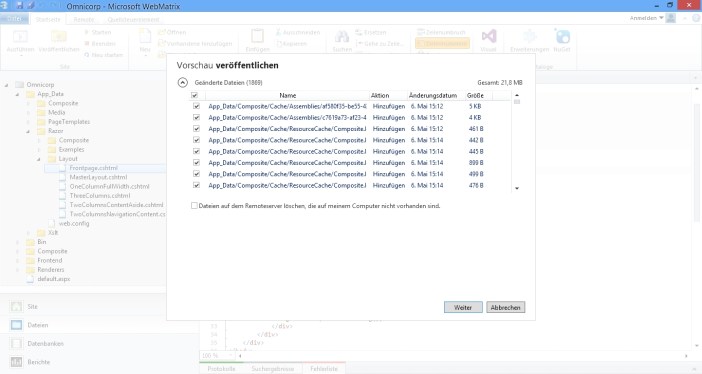
Task: Sort the file list by Name column
Action: (x=287, y=95)
